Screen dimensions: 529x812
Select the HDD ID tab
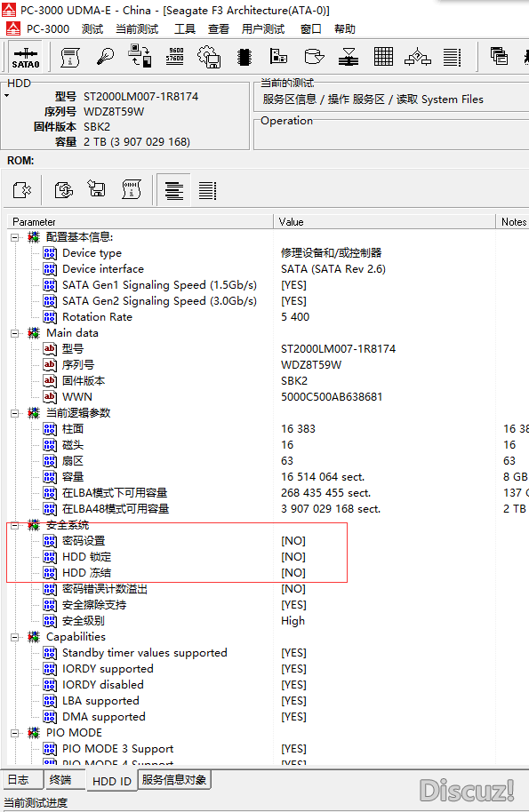112,781
